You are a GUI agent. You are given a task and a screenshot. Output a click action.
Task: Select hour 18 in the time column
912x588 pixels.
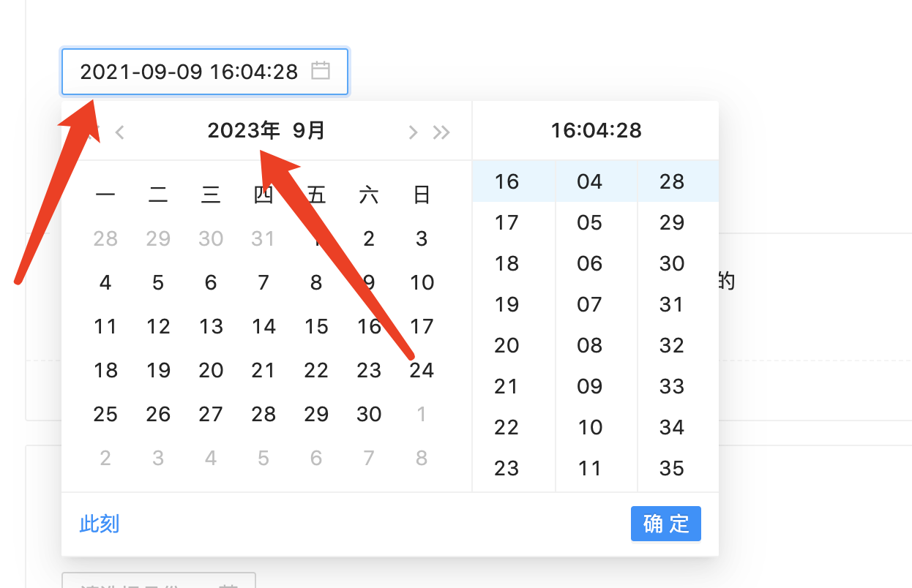[505, 263]
